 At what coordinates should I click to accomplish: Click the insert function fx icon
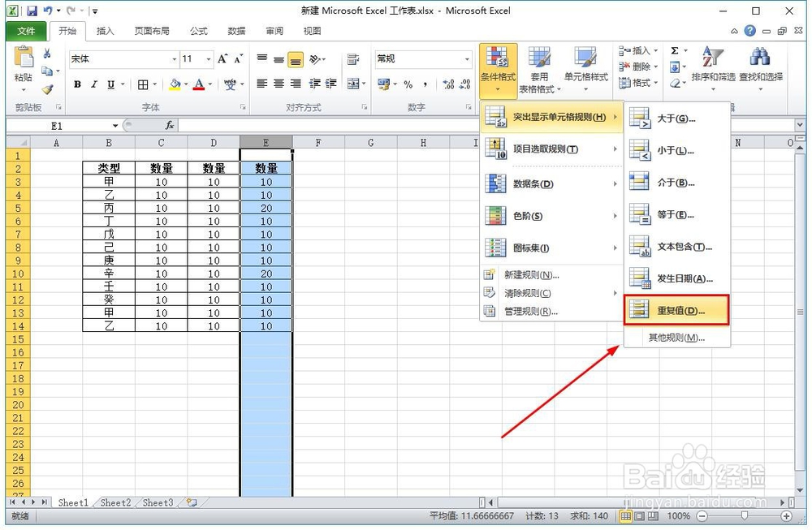(x=170, y=125)
